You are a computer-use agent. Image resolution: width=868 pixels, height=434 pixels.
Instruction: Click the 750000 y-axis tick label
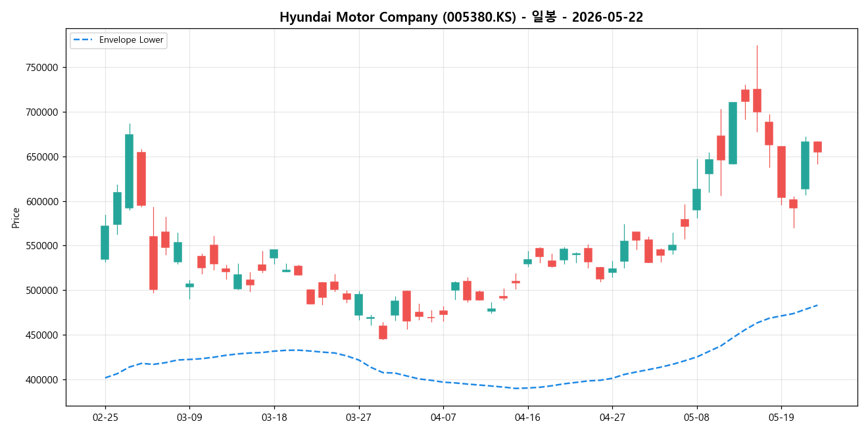point(43,68)
